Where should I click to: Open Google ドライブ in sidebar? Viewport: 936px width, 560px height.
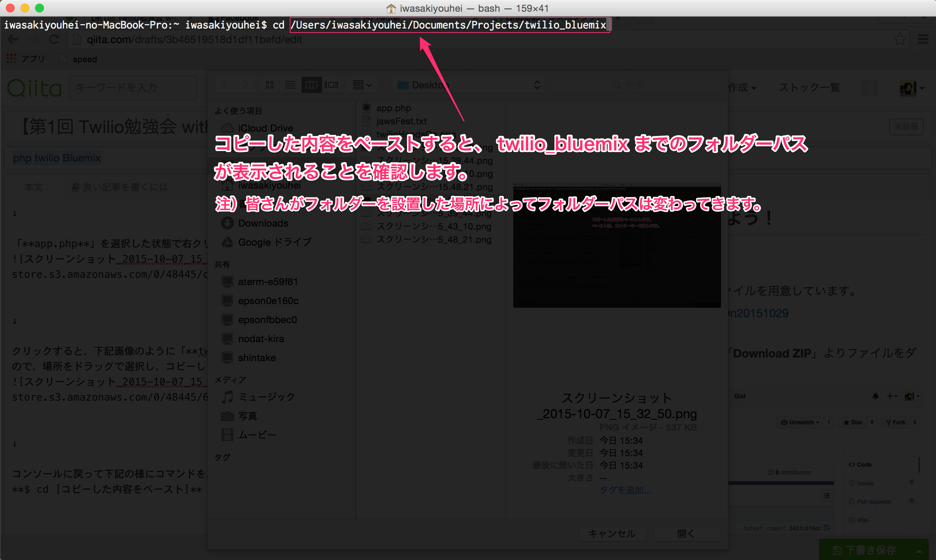(x=267, y=242)
